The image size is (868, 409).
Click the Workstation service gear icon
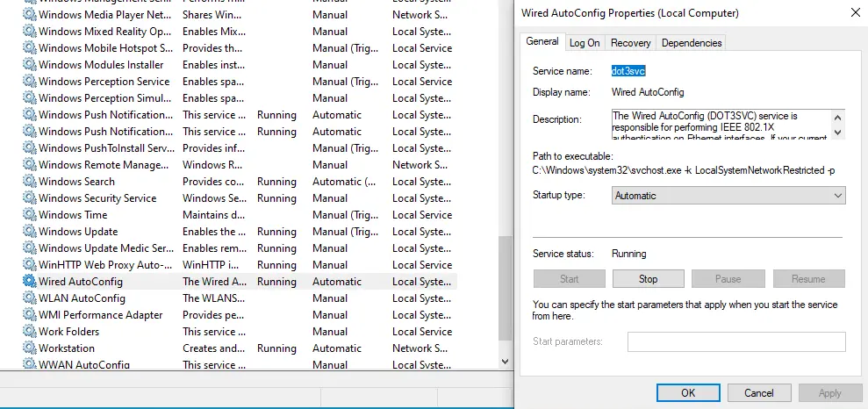pos(29,348)
